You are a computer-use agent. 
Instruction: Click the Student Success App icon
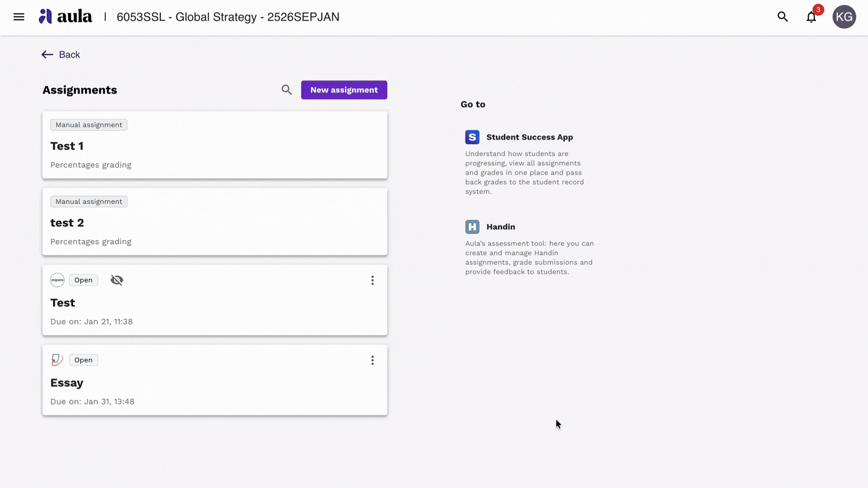click(472, 137)
